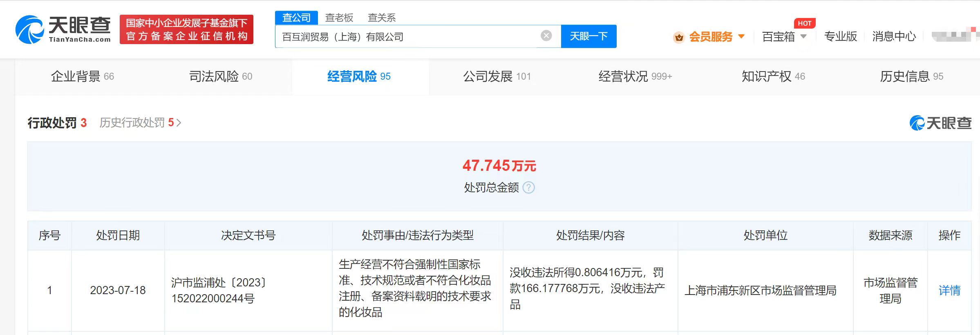Switch to the 查关系 search tab

click(381, 18)
